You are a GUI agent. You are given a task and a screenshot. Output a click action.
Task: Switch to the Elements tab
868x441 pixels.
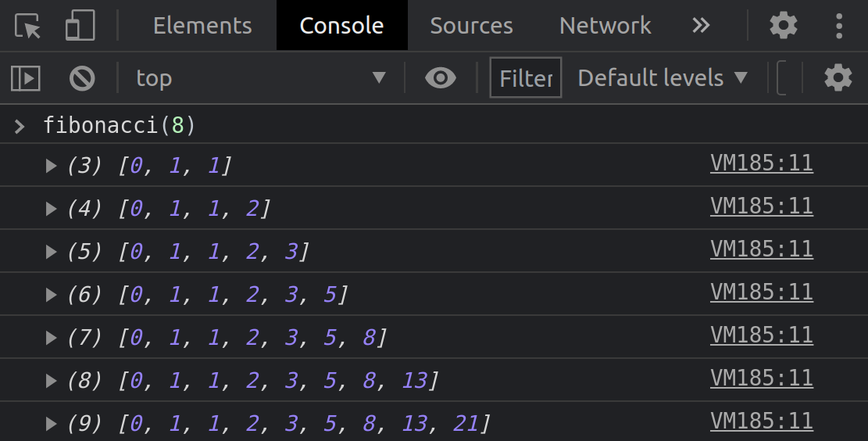tap(202, 26)
